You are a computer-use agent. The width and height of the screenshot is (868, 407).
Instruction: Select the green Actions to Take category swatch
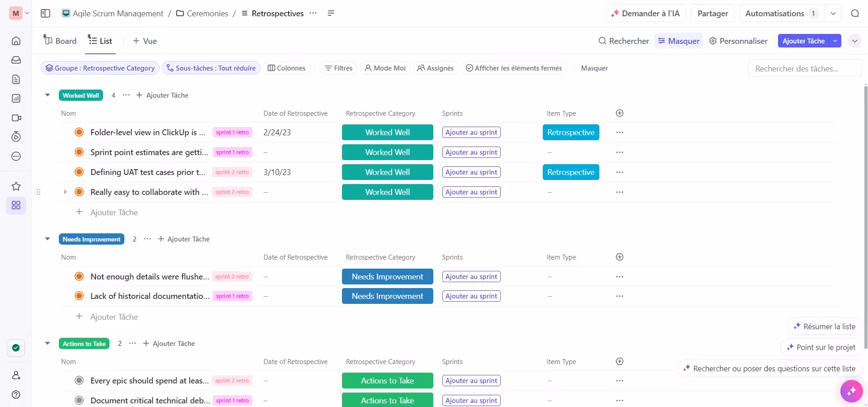point(387,380)
